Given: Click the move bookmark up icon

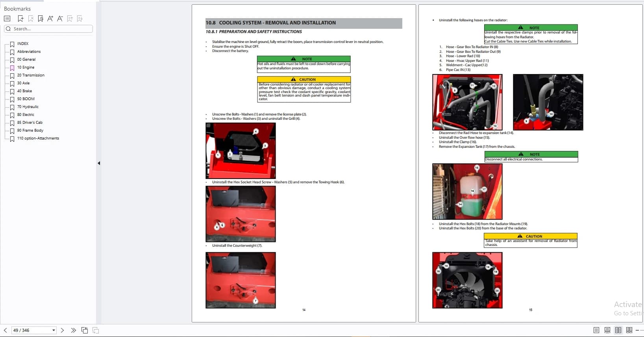Looking at the screenshot, I should 70,19.
